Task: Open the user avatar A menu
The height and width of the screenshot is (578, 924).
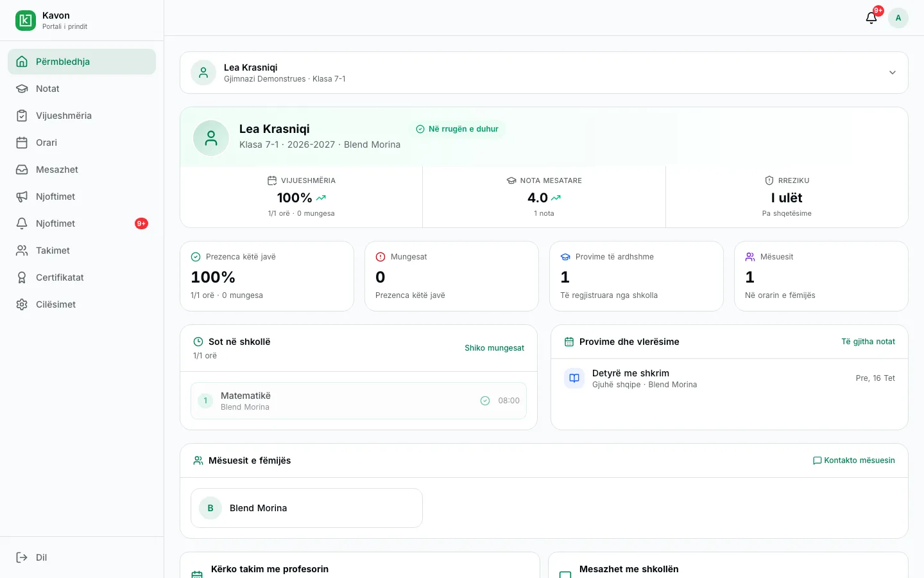Action: click(x=898, y=18)
